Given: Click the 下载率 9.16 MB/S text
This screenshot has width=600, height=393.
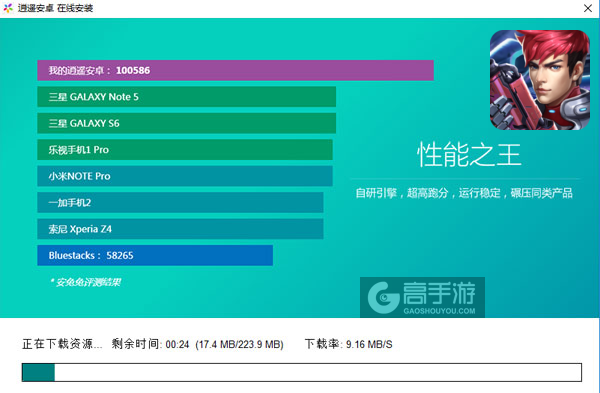Looking at the screenshot, I should point(349,344).
